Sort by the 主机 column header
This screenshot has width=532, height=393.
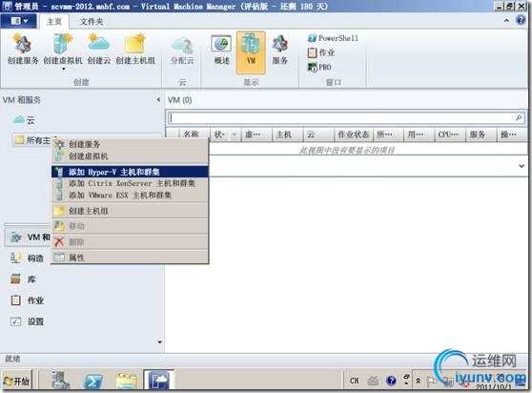point(287,134)
